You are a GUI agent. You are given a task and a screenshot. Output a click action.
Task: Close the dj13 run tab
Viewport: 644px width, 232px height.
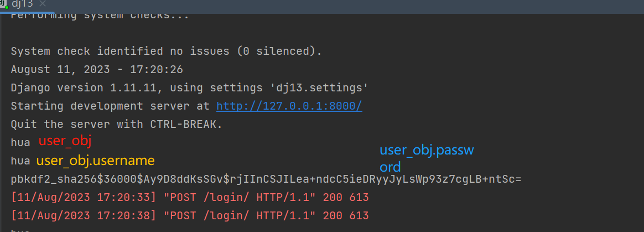point(43,4)
